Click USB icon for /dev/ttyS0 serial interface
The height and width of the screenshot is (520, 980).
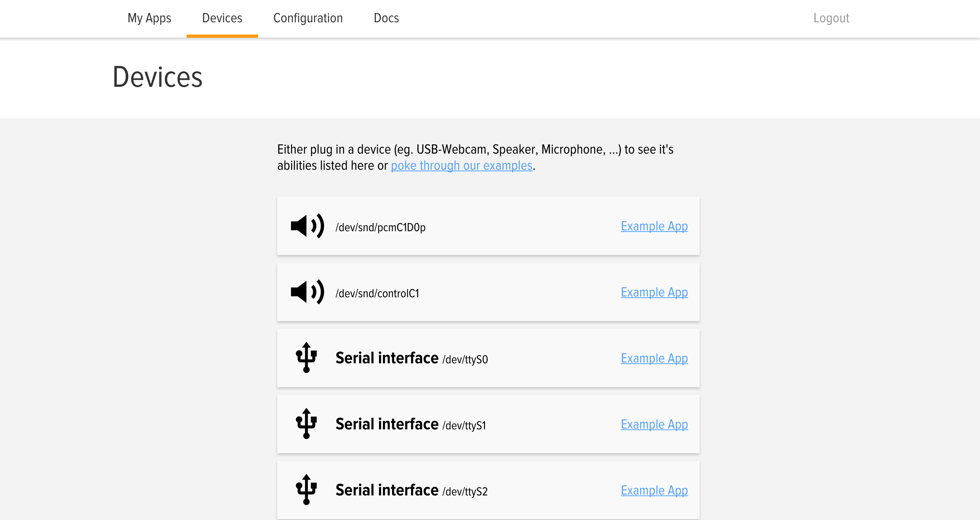[x=306, y=358]
